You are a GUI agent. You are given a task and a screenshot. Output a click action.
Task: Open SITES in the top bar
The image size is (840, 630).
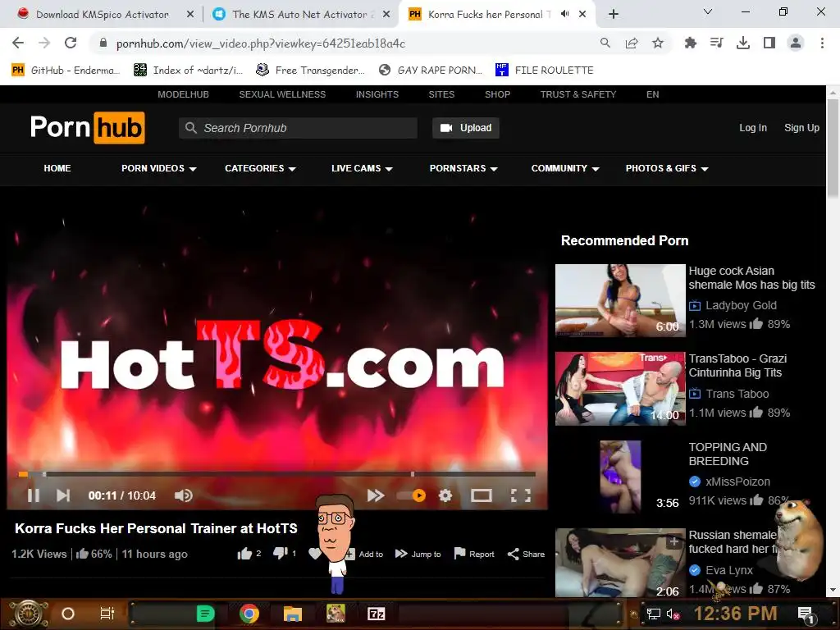[x=441, y=94]
